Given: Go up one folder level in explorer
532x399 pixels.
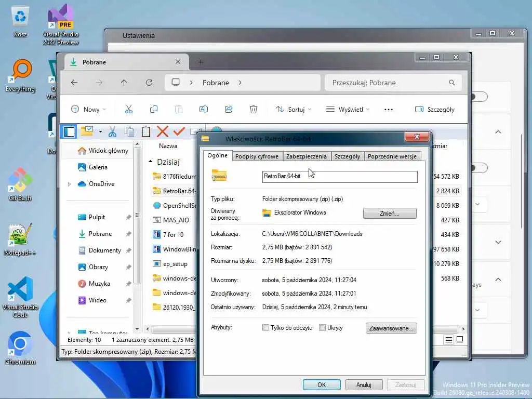Looking at the screenshot, I should click(124, 83).
